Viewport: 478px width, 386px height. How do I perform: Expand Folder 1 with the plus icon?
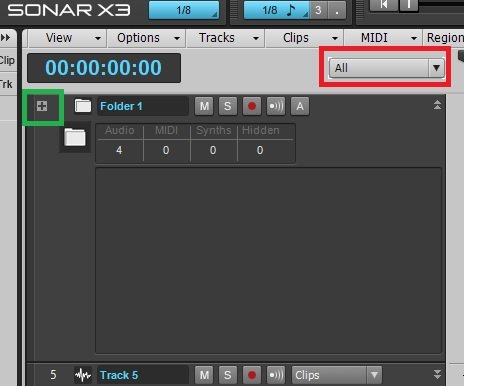[x=42, y=106]
